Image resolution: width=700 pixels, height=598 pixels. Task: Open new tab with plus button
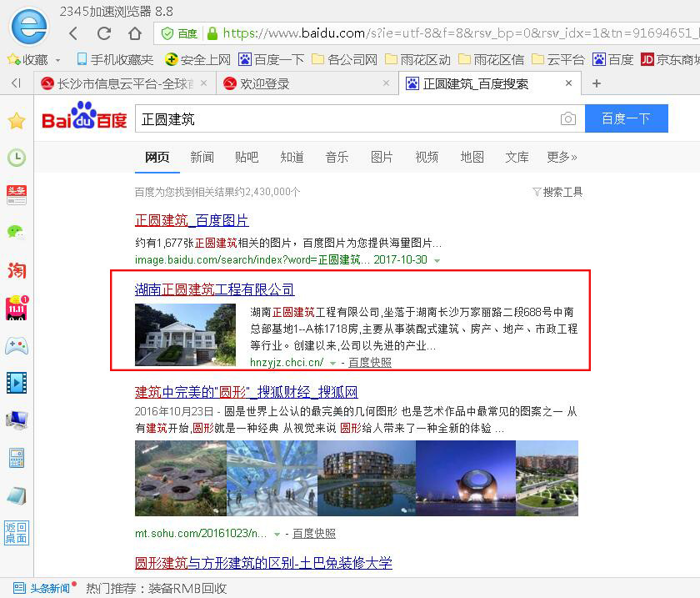597,83
